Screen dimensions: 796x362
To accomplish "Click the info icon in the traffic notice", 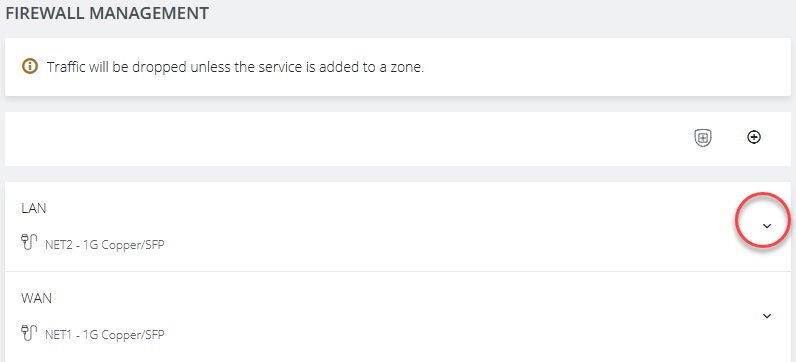I will tap(30, 66).
